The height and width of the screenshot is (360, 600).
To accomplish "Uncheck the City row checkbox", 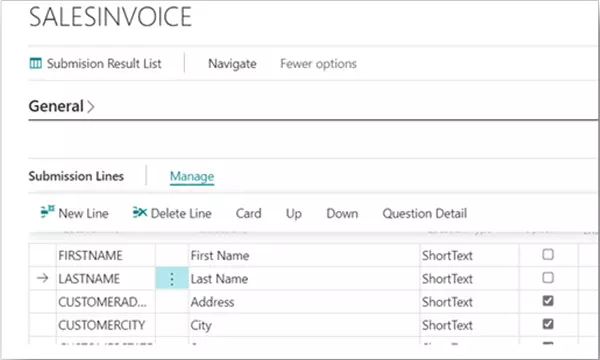I will tap(548, 324).
